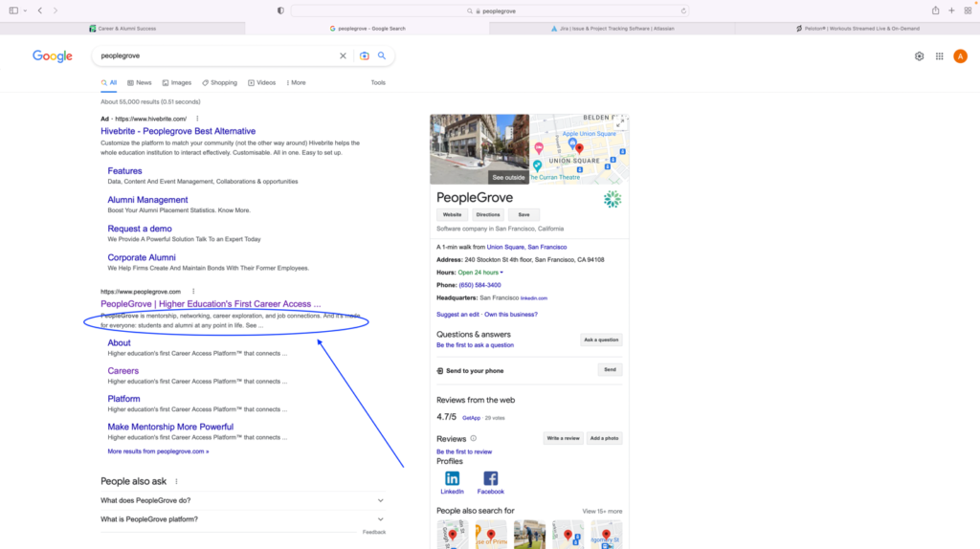Click the privacy shield icon in toolbar
This screenshot has width=980, height=549.
pos(280,11)
